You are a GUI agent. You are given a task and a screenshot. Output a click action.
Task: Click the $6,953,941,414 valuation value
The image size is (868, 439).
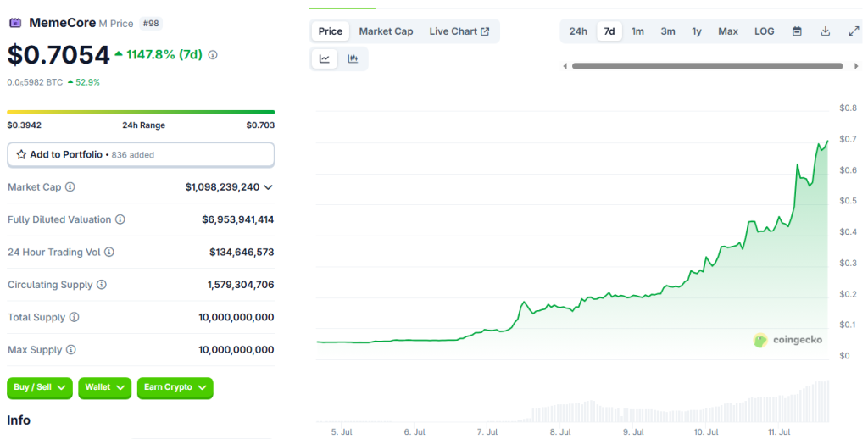click(x=238, y=219)
